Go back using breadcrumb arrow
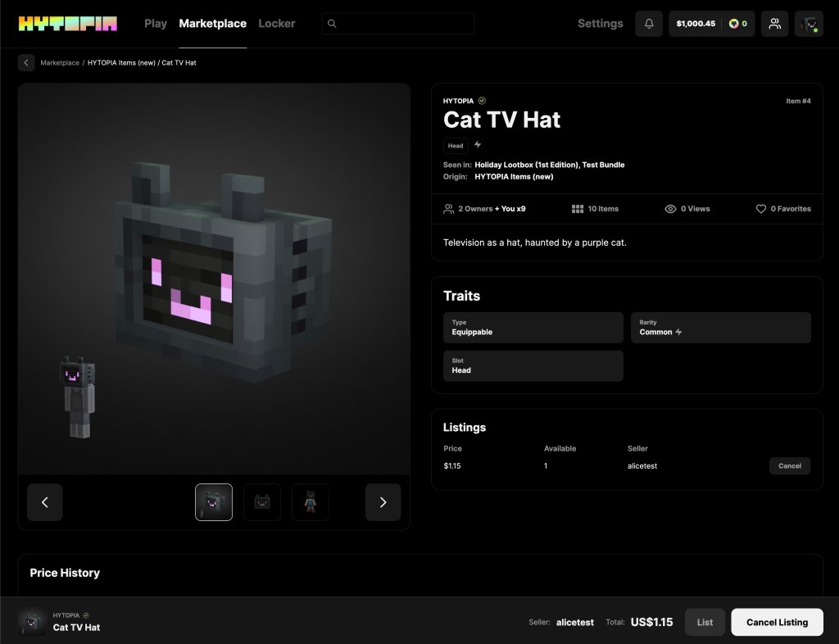839x644 pixels. tap(26, 63)
